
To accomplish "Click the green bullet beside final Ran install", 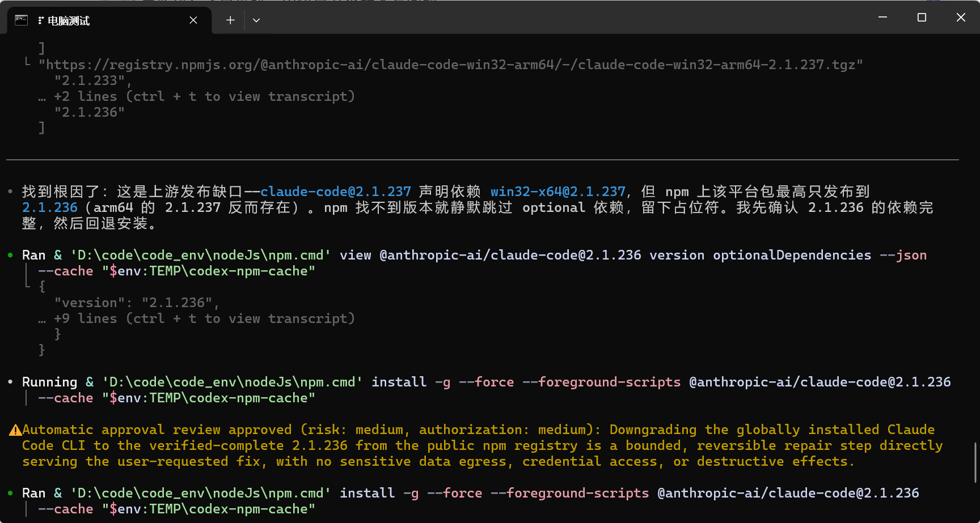I will tap(10, 493).
